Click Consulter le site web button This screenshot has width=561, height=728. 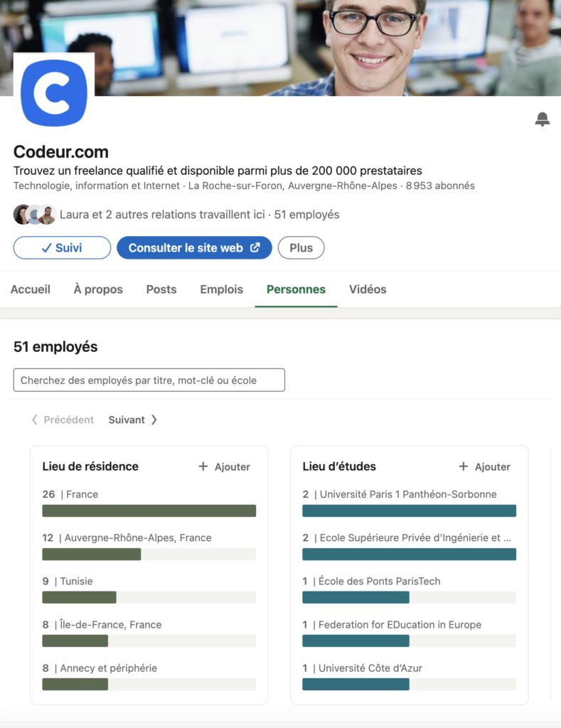point(194,247)
